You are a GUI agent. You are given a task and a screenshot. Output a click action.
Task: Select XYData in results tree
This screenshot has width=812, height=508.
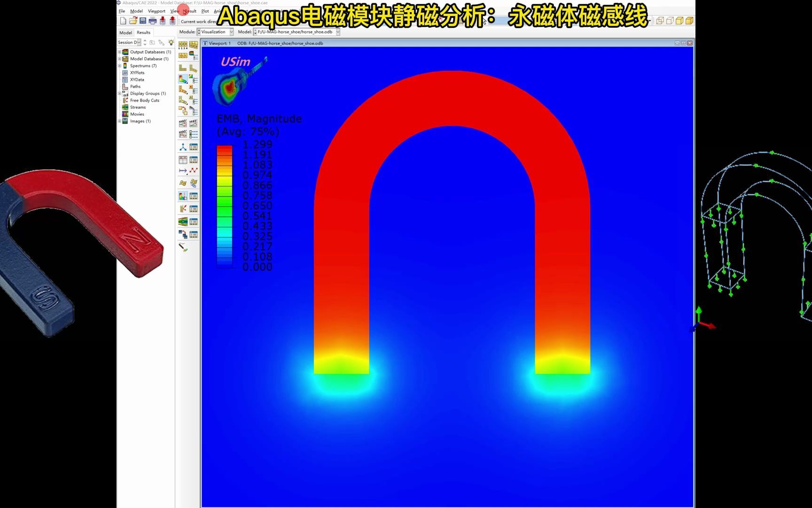coord(137,79)
